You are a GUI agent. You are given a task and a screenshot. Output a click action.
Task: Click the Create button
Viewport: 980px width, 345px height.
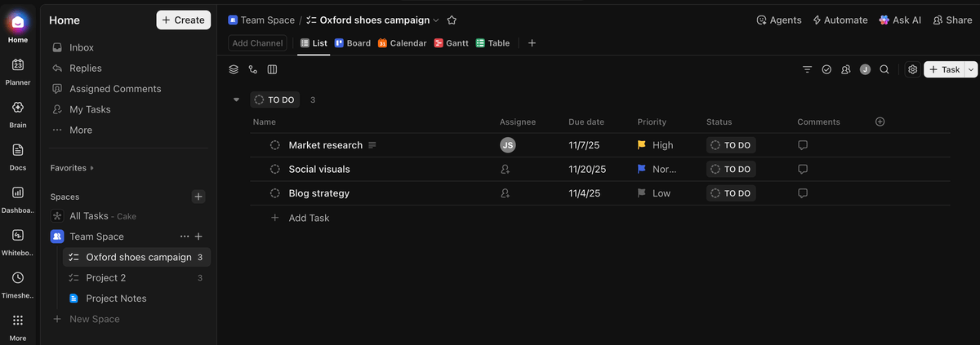[x=184, y=20]
